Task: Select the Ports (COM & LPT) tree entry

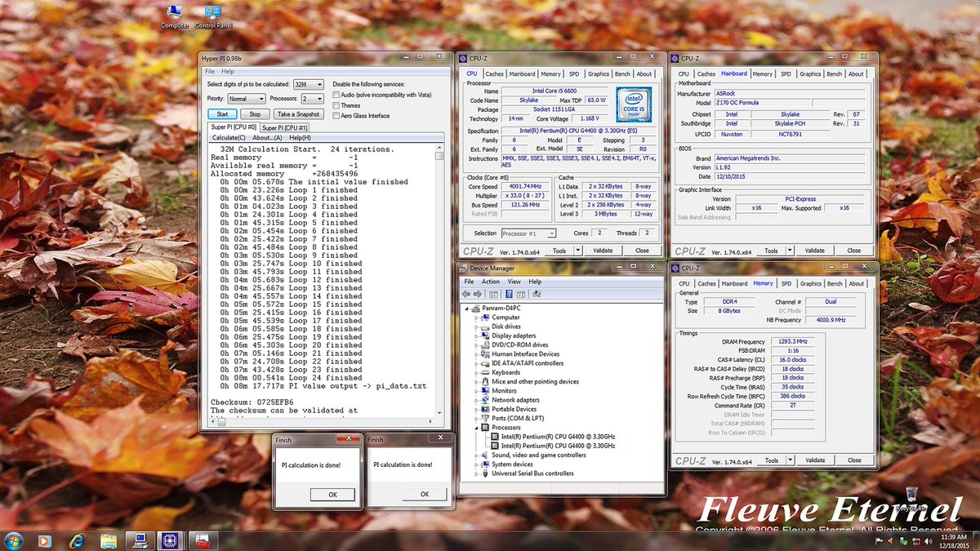Action: click(x=519, y=419)
